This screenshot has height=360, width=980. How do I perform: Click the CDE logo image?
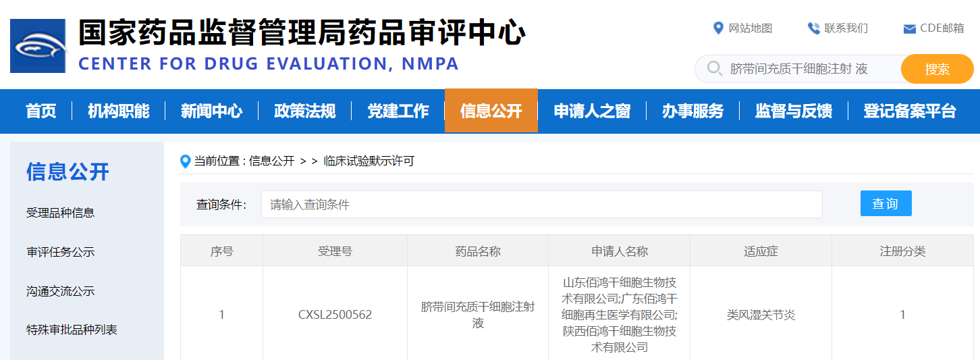(38, 46)
